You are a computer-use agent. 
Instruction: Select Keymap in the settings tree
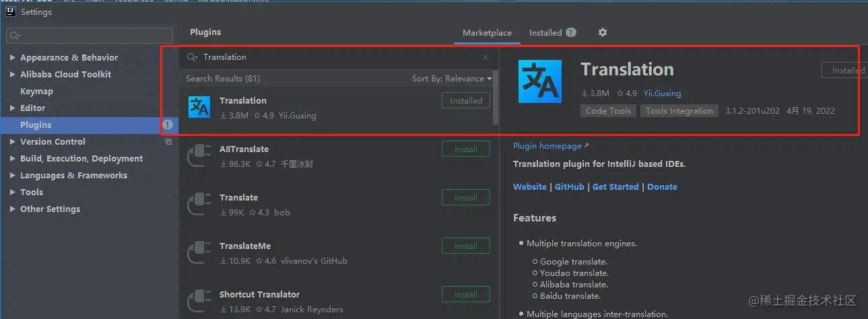pyautogui.click(x=36, y=92)
